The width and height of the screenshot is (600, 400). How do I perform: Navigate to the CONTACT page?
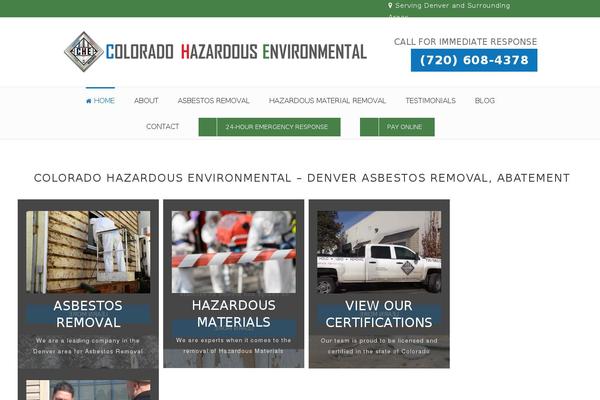coord(163,127)
